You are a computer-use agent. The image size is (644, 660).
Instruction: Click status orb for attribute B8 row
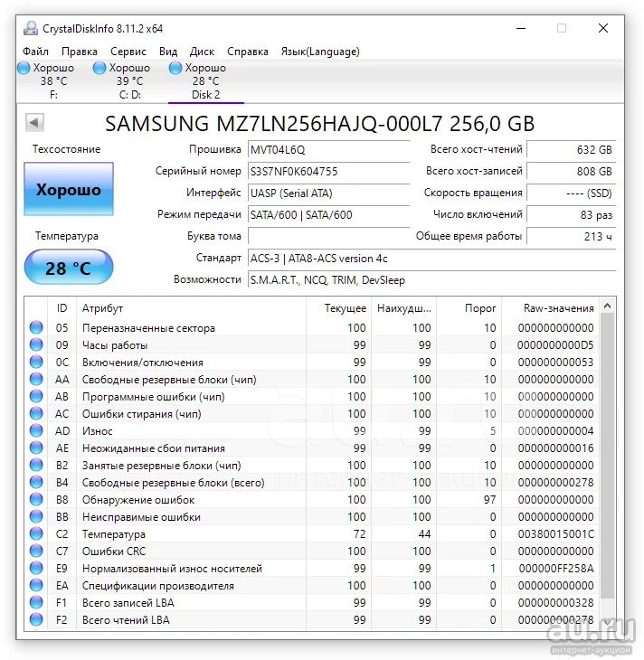click(36, 499)
